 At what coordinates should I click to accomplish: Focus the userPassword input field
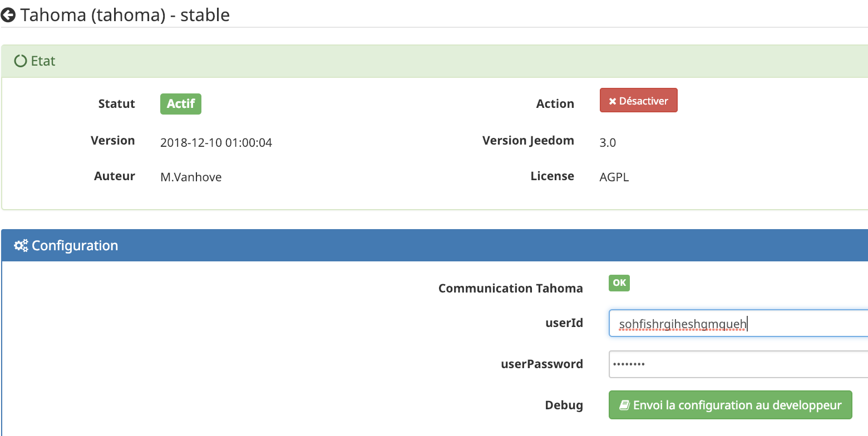tap(738, 364)
